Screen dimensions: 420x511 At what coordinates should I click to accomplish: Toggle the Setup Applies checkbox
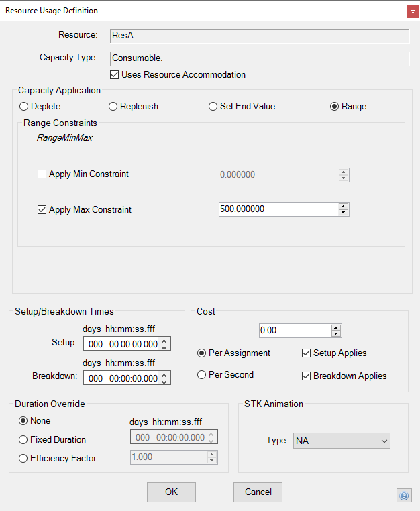click(x=307, y=353)
